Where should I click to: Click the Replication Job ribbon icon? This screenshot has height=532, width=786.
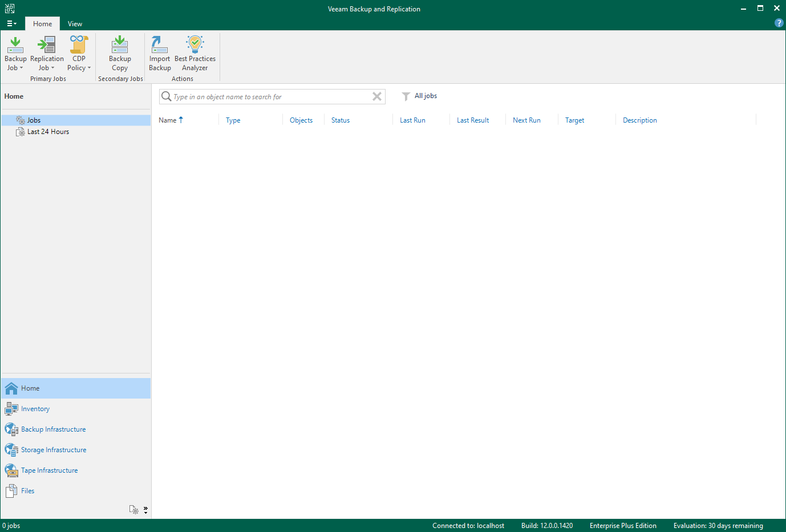click(47, 45)
